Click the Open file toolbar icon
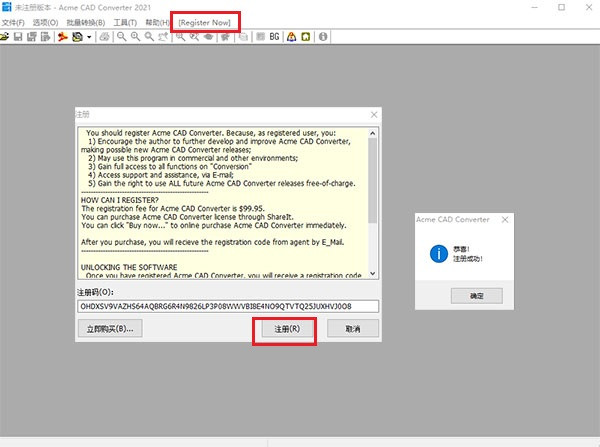Screen dimensions: 600x447 [x=6, y=37]
